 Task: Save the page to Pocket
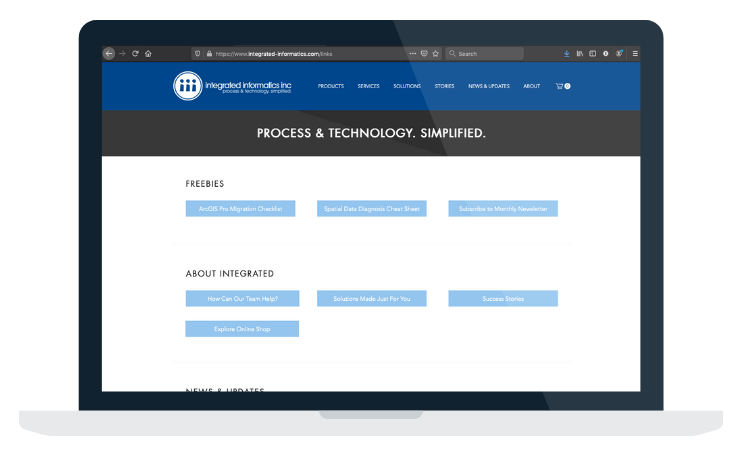424,54
